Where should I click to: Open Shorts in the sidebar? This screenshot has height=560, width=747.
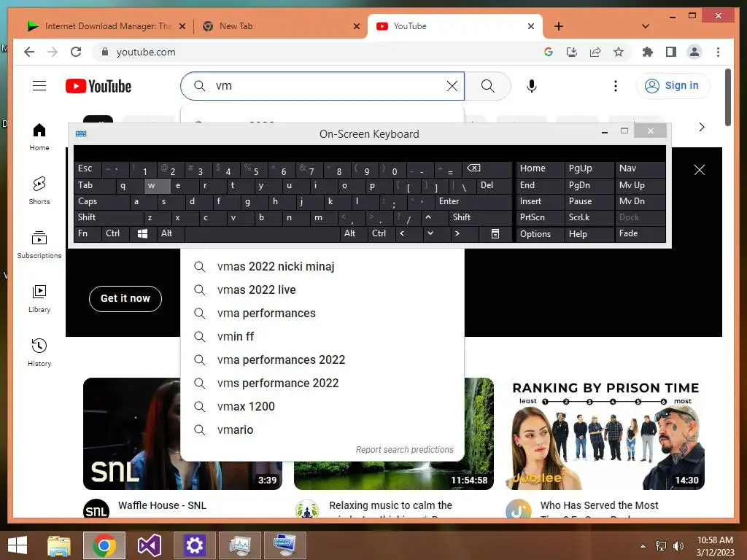(x=39, y=191)
